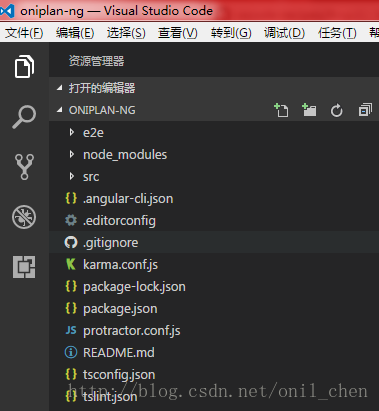Screen dimensions: 379x411
Task: Open the 编辑(E) menu
Action: pyautogui.click(x=75, y=33)
